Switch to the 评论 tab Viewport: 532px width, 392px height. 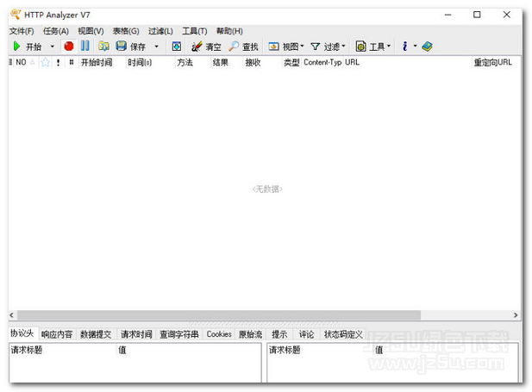(x=306, y=334)
